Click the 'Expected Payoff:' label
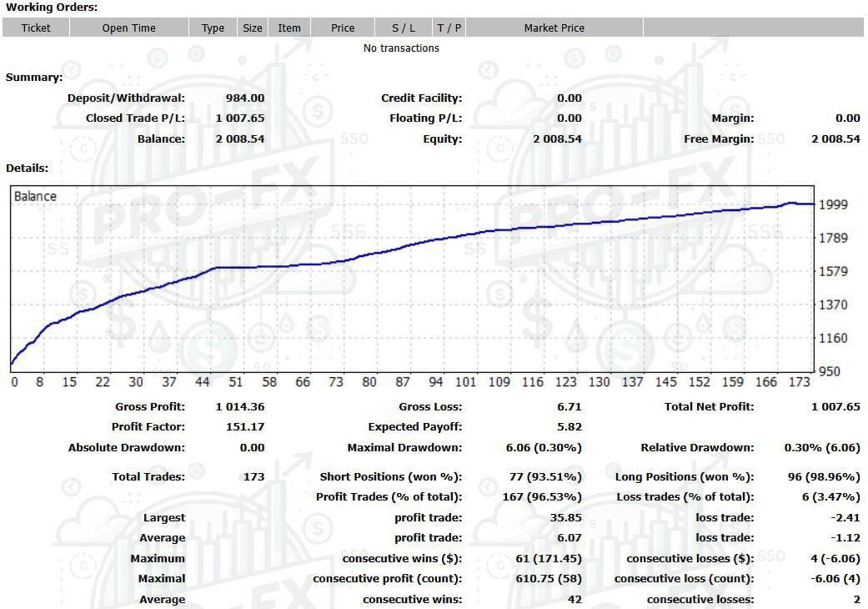The height and width of the screenshot is (609, 868). tap(415, 427)
